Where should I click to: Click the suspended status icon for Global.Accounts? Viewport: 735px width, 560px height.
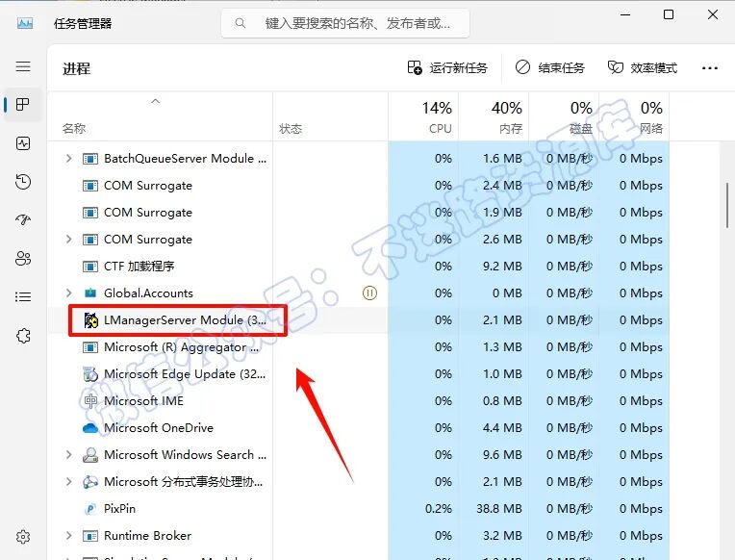[x=369, y=293]
